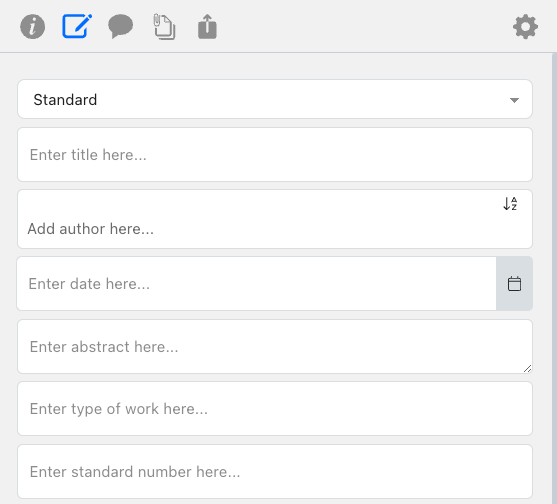Viewport: 557px width, 504px height.
Task: Sort authors with the A-Z icon
Action: [510, 204]
